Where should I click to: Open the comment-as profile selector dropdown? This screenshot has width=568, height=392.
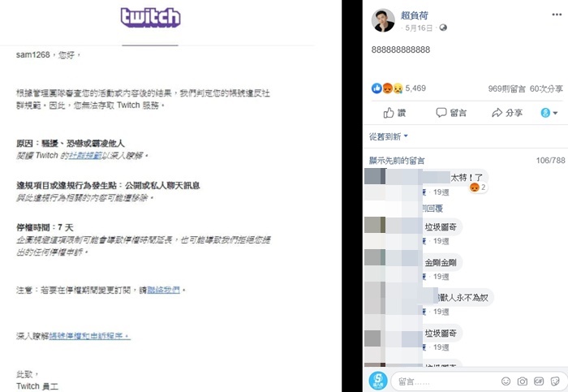(549, 114)
